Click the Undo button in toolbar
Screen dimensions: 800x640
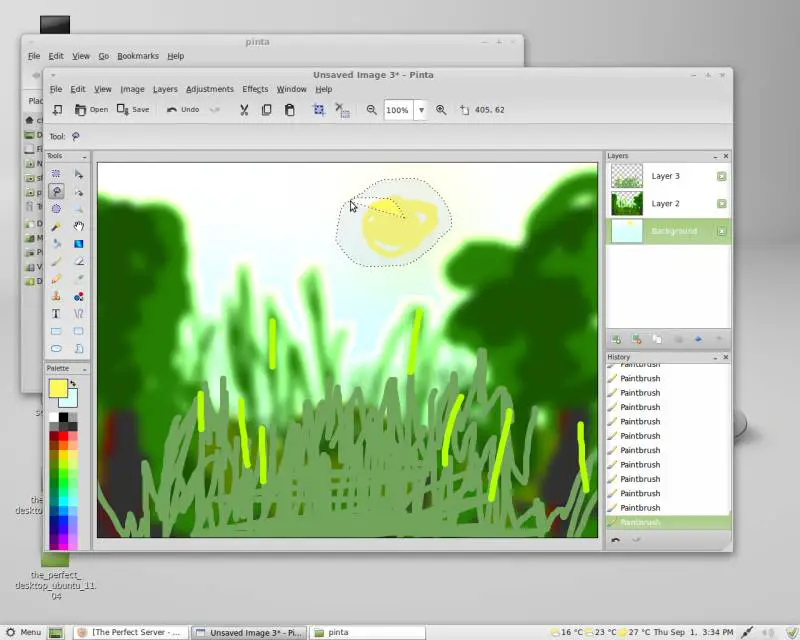point(183,110)
